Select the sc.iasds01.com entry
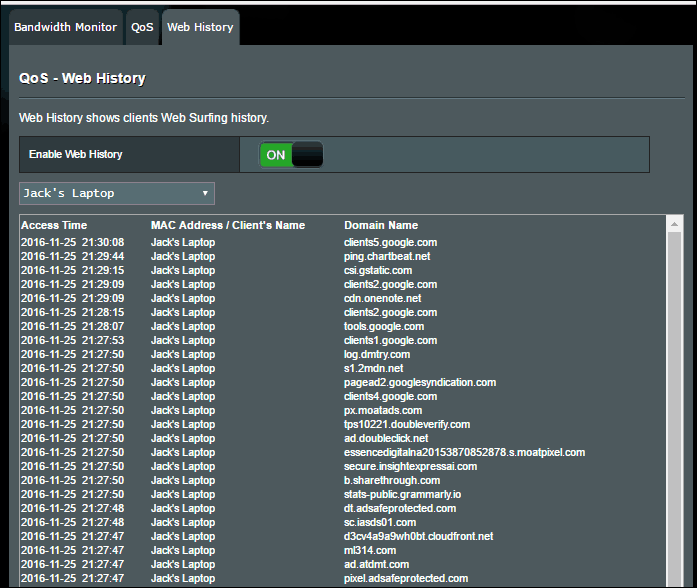The height and width of the screenshot is (588, 697). click(x=380, y=522)
